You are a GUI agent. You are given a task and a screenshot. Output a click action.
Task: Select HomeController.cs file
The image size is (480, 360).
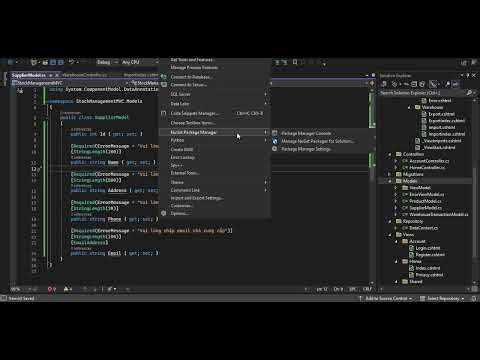[x=427, y=168]
